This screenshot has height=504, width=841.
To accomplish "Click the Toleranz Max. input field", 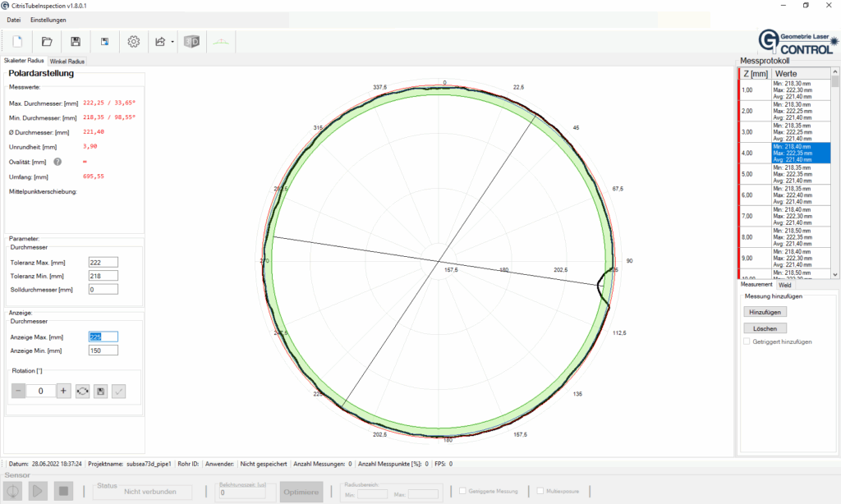I will (103, 263).
